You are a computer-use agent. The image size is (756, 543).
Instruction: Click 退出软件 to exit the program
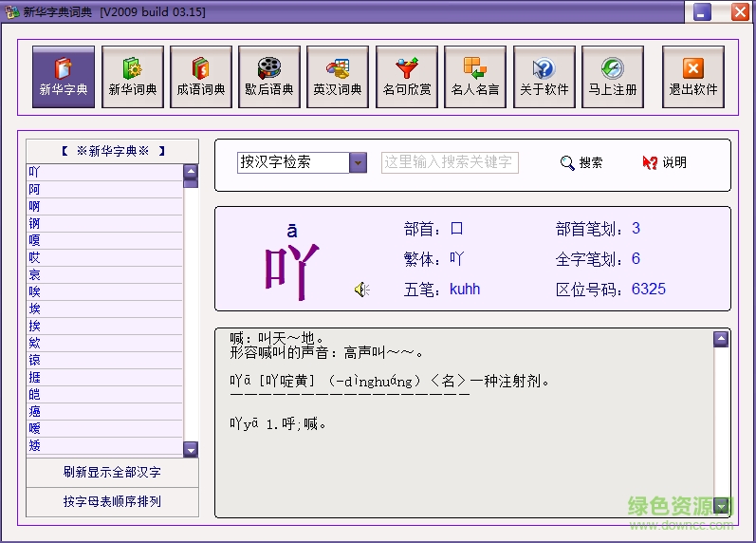pos(692,77)
